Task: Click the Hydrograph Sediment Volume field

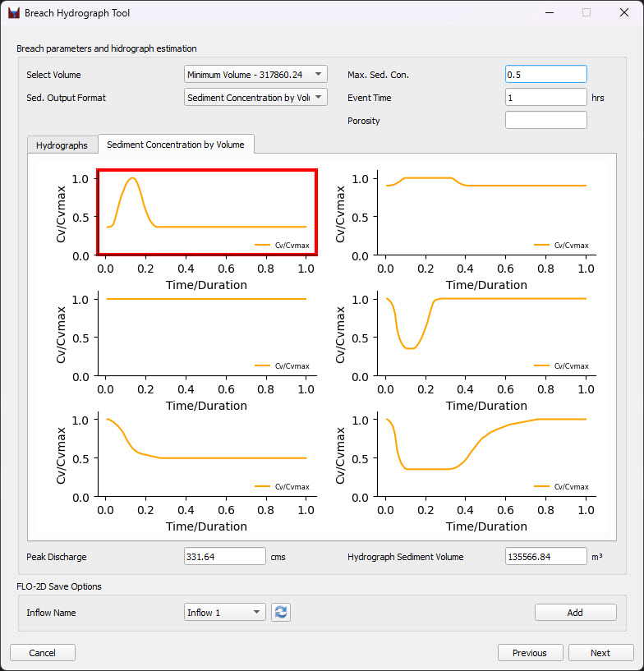Action: [545, 557]
